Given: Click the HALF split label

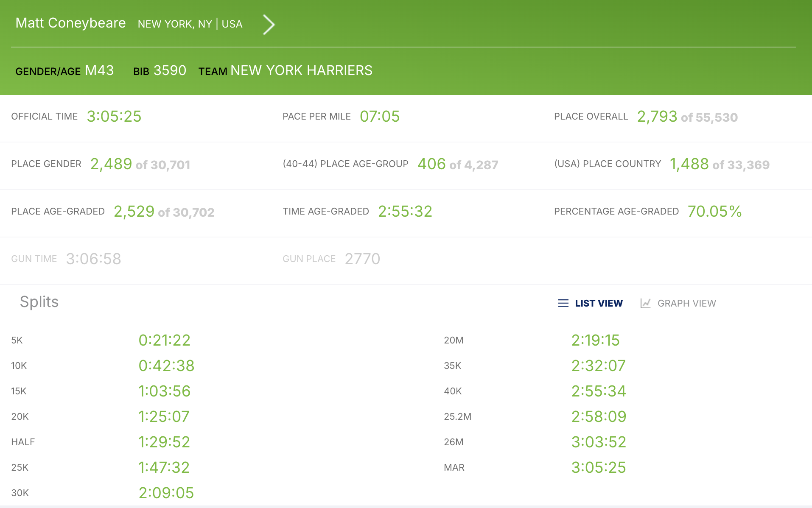Looking at the screenshot, I should pos(23,442).
